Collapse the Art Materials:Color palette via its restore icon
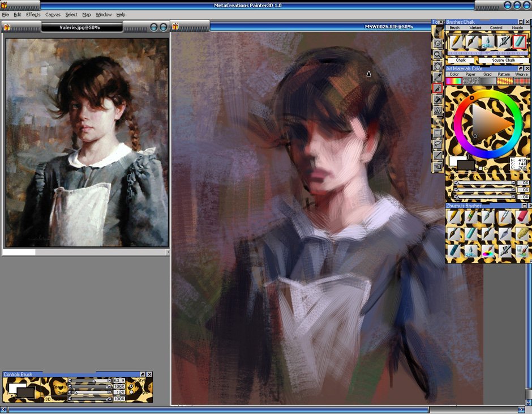Image resolution: width=532 pixels, height=414 pixels. pos(521,69)
